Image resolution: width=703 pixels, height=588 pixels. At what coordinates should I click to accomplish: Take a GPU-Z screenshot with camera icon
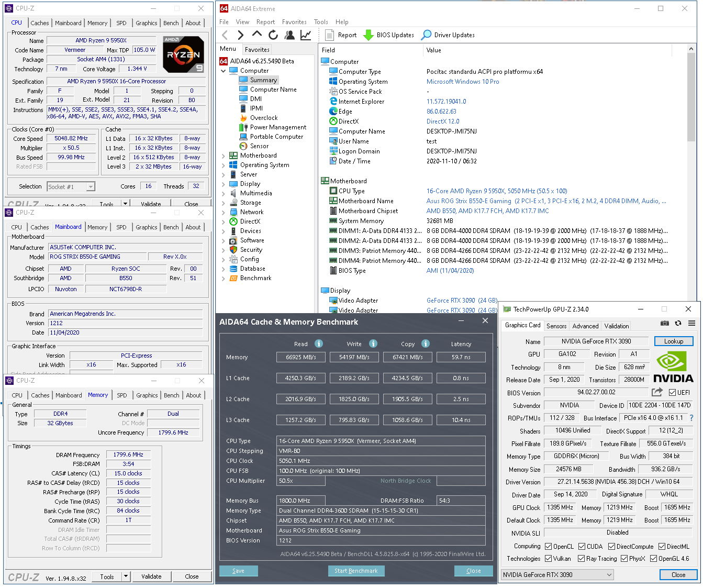coord(665,324)
